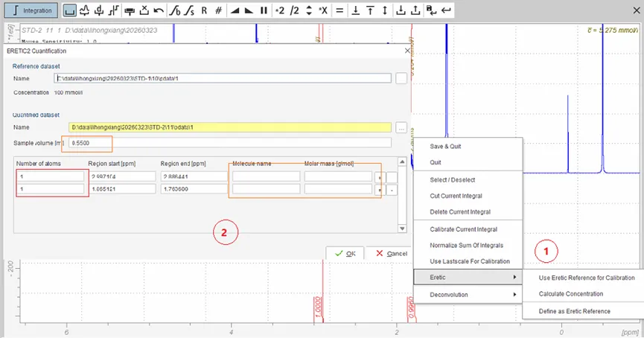This screenshot has width=644, height=338.
Task: Browse for the Reference dataset file
Action: click(401, 78)
